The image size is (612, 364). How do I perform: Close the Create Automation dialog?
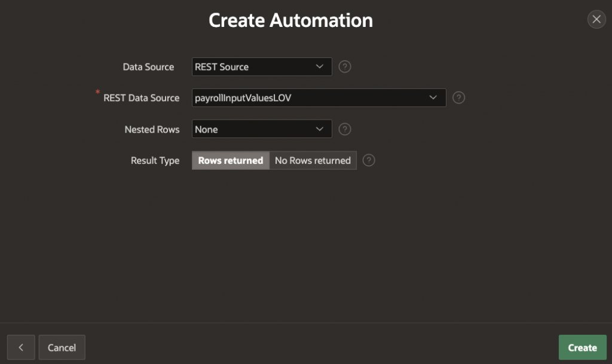click(x=596, y=20)
